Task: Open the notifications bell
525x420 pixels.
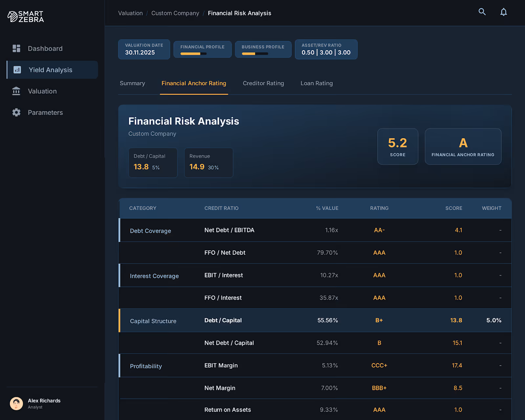Action: pos(504,12)
